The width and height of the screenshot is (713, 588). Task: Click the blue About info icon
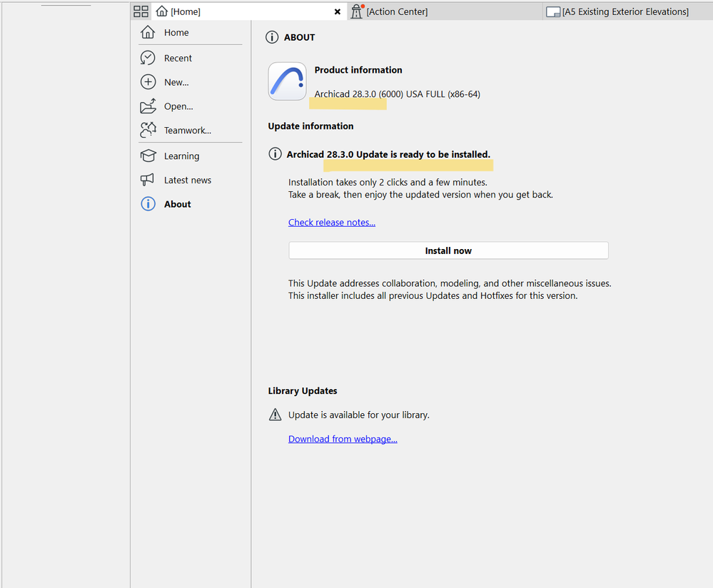click(148, 204)
